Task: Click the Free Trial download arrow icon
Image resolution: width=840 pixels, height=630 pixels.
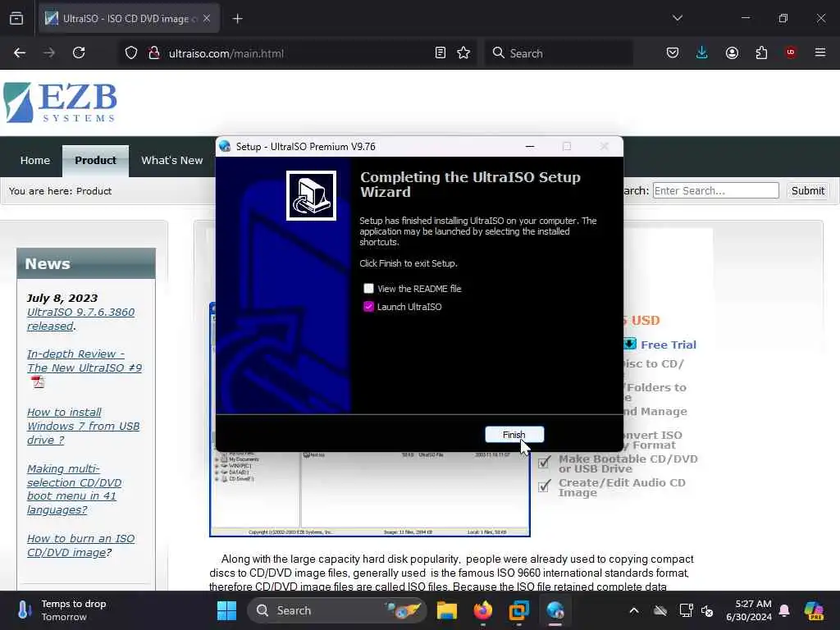Action: pyautogui.click(x=630, y=344)
